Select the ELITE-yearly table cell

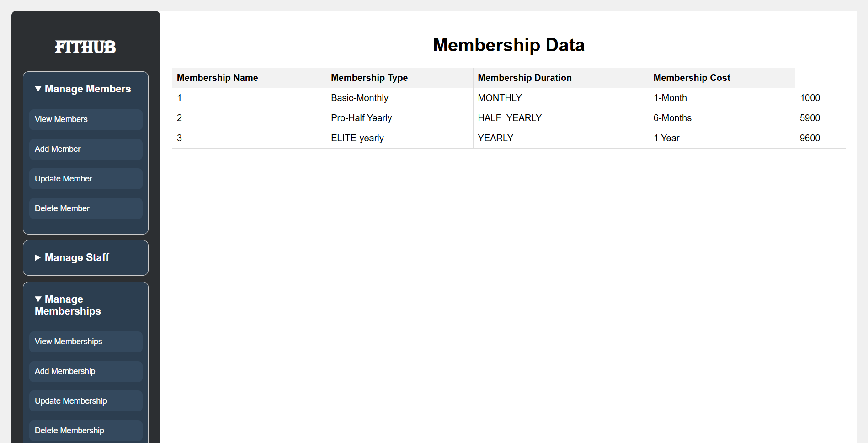click(x=357, y=138)
